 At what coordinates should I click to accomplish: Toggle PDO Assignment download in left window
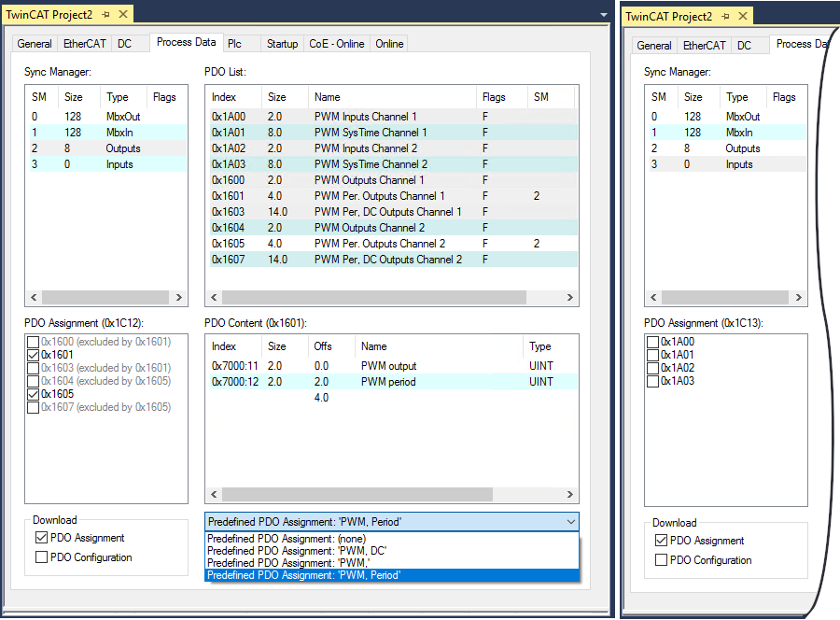coord(41,538)
